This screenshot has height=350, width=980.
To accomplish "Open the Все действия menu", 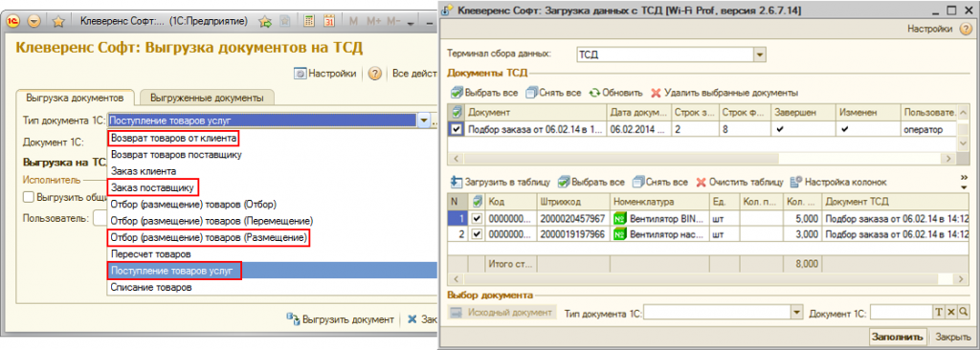I will 414,73.
